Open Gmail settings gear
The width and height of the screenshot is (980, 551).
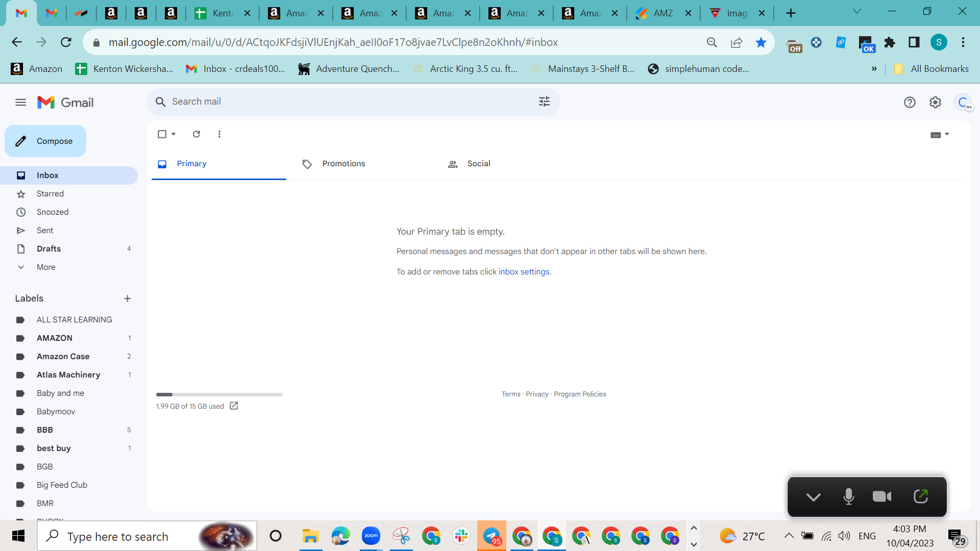coord(935,103)
